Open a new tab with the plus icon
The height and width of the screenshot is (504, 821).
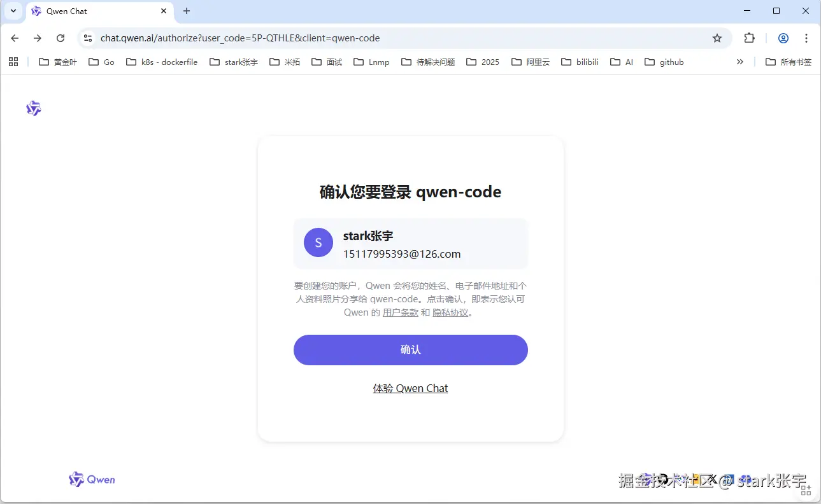(186, 11)
